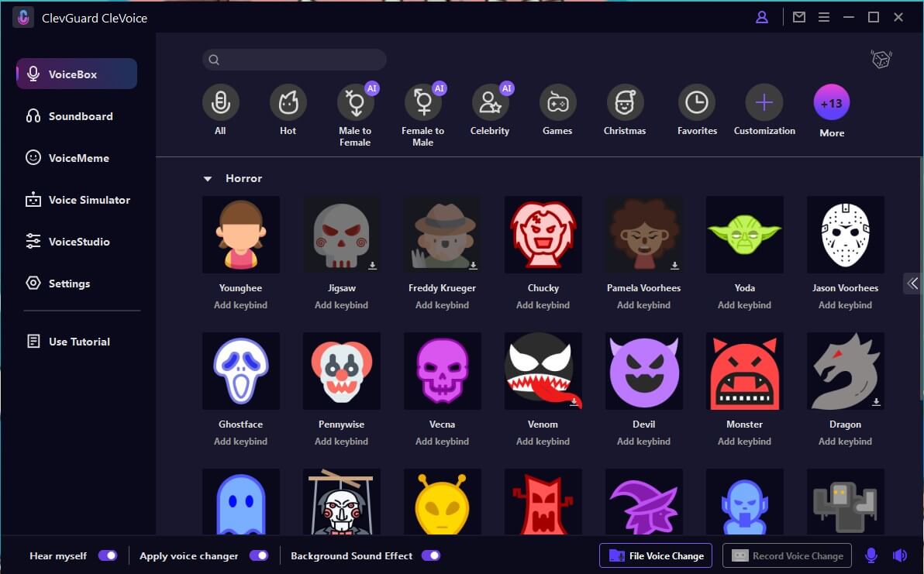Choose the Ghostface voice
This screenshot has width=924, height=574.
coord(241,371)
